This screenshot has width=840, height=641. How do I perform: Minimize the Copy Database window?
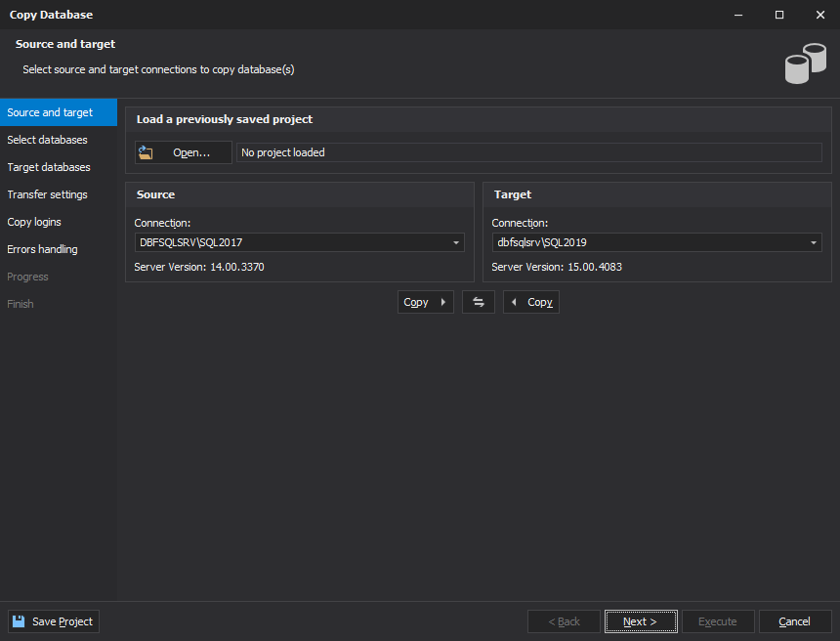coord(738,15)
